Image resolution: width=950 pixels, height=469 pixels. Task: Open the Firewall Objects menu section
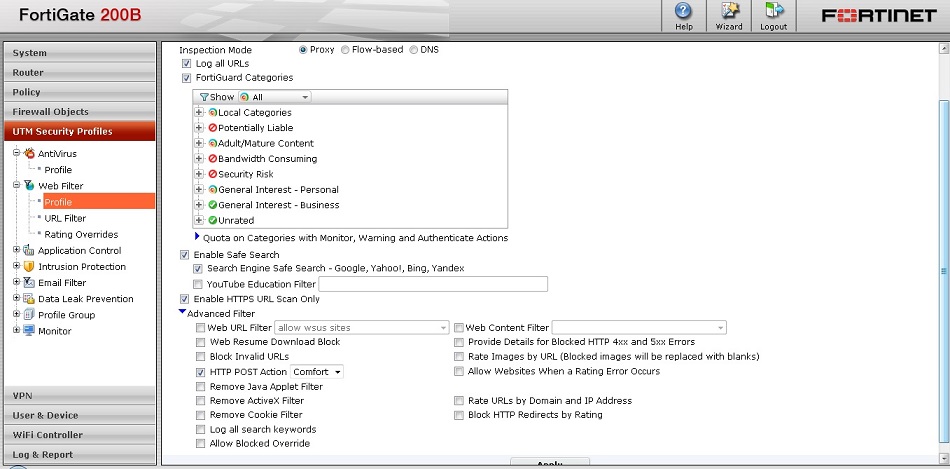(x=80, y=111)
